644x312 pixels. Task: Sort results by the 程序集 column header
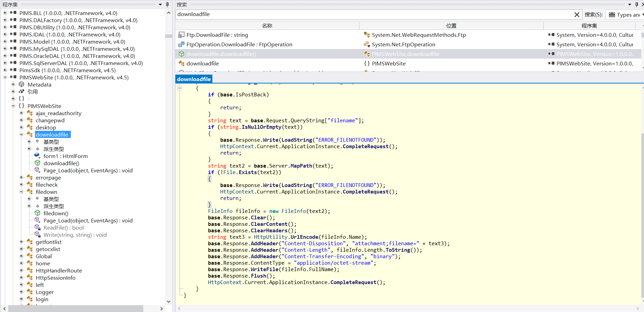pyautogui.click(x=589, y=26)
